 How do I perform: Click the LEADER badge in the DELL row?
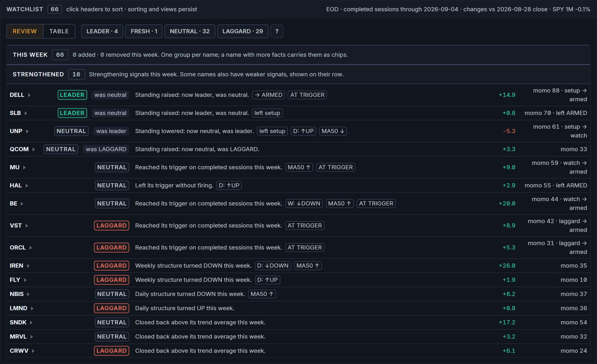coord(72,95)
